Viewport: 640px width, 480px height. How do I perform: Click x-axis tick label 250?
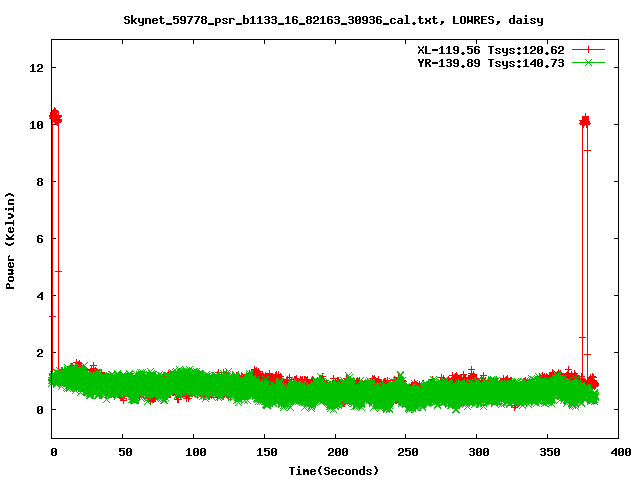[x=408, y=452]
